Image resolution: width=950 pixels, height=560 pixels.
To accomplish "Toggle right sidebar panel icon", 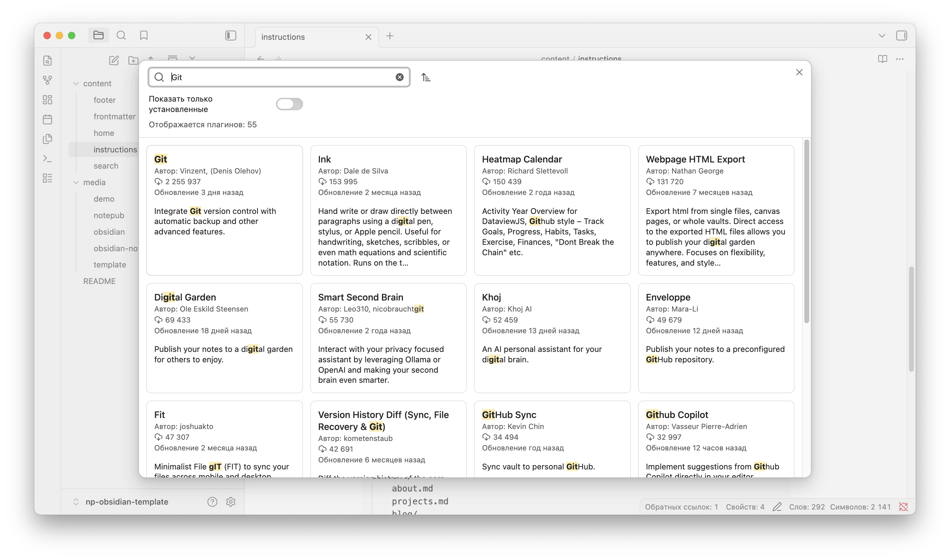I will click(x=901, y=35).
